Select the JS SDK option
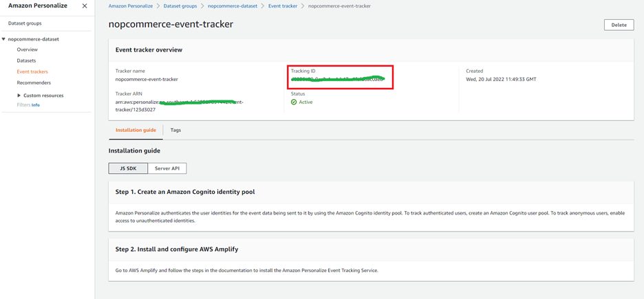This screenshot has height=299, width=644. pyautogui.click(x=128, y=168)
